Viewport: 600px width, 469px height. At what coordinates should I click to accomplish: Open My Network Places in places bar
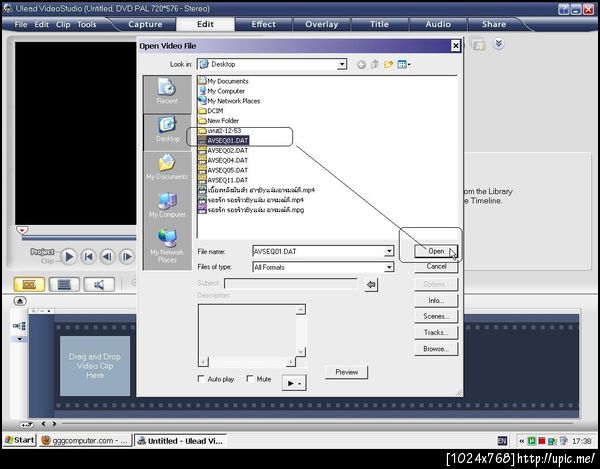pos(167,246)
